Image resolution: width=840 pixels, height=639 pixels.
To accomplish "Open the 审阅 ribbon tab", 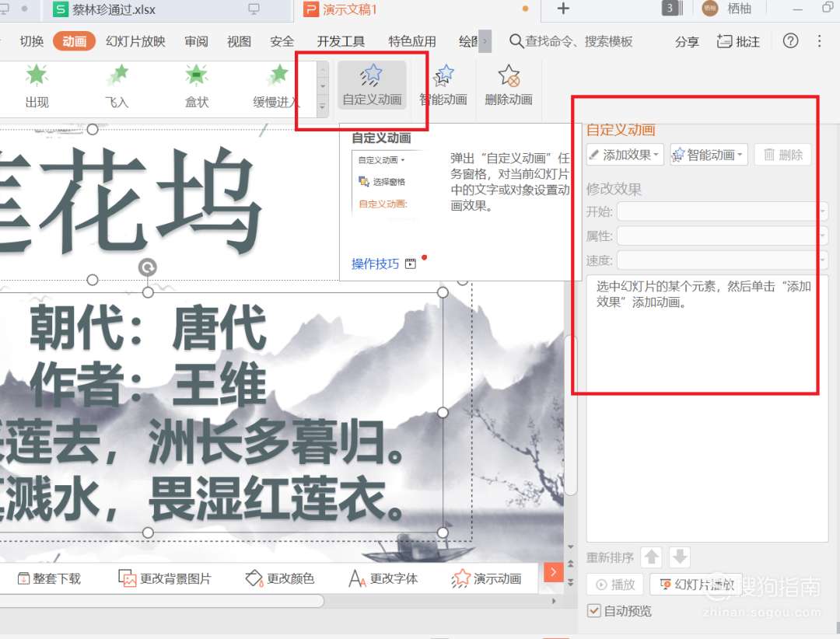I will (196, 41).
